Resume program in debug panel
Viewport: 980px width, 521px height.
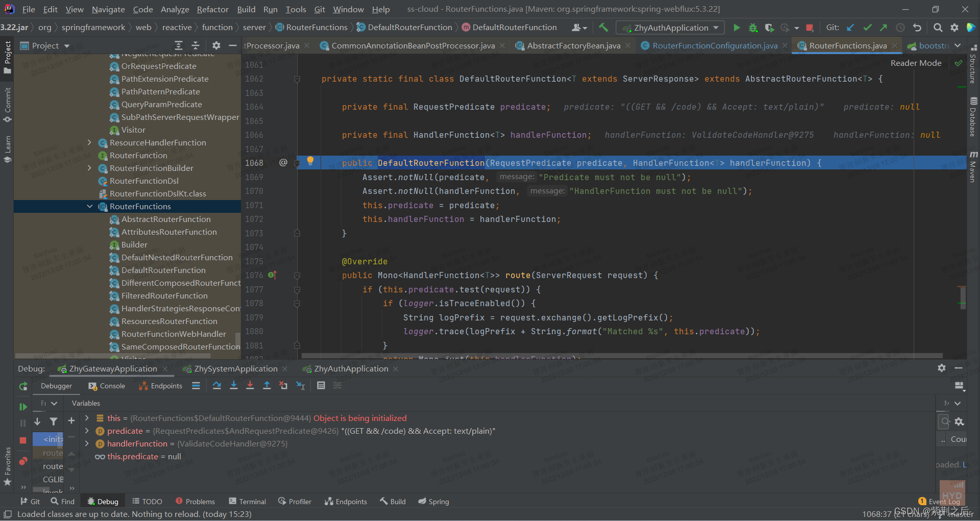click(23, 407)
